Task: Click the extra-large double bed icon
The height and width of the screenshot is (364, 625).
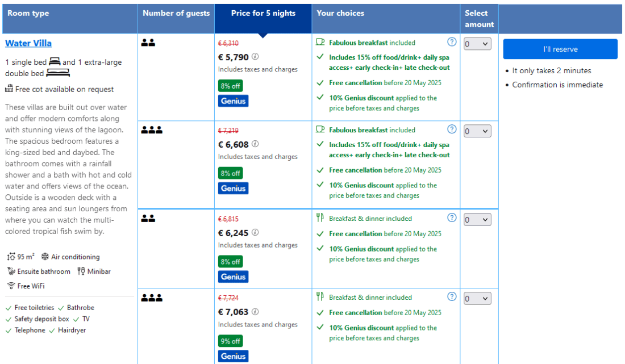Action: click(x=58, y=73)
